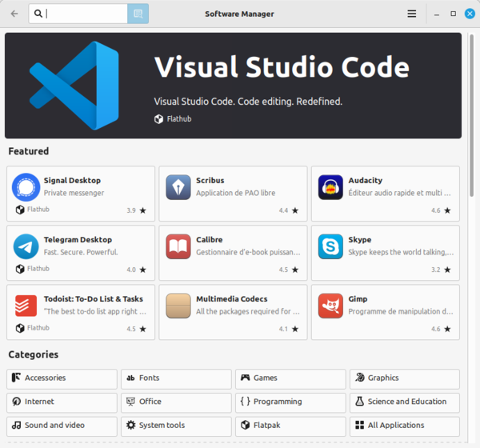This screenshot has height=448, width=480.
Task: Select the Audacity headphones icon
Action: pos(330,187)
